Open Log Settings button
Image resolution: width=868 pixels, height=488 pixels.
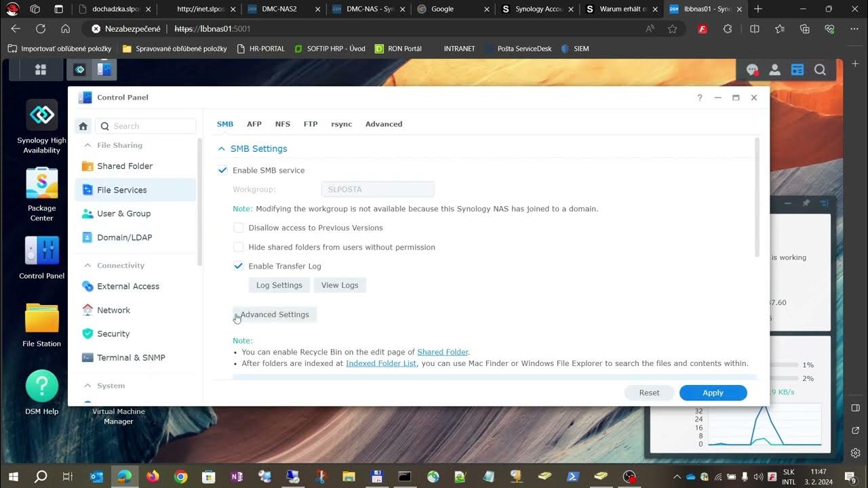click(279, 285)
